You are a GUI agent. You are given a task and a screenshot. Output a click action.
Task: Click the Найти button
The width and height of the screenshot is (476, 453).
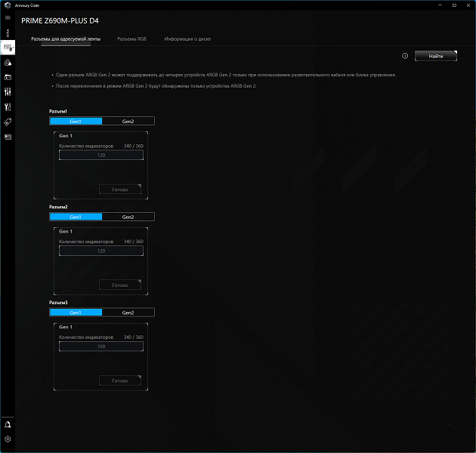[x=436, y=56]
